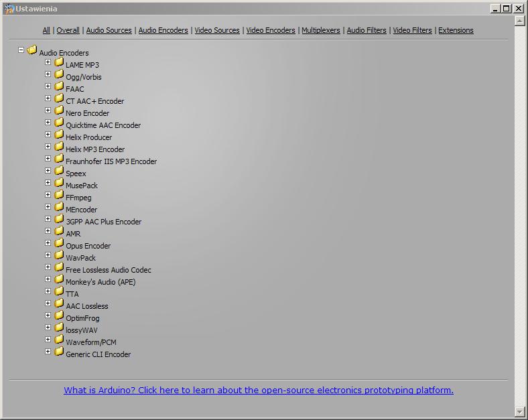Click the lossyWAV folder icon

pyautogui.click(x=59, y=328)
